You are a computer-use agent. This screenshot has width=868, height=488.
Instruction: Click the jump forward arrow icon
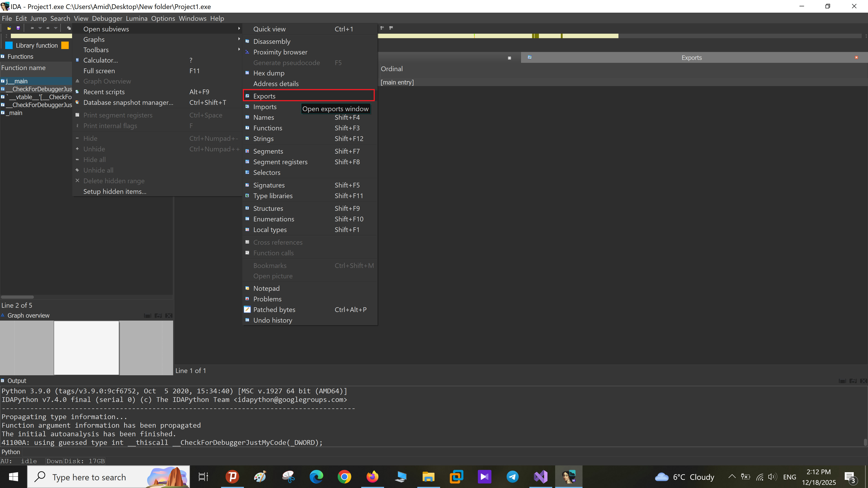(48, 28)
